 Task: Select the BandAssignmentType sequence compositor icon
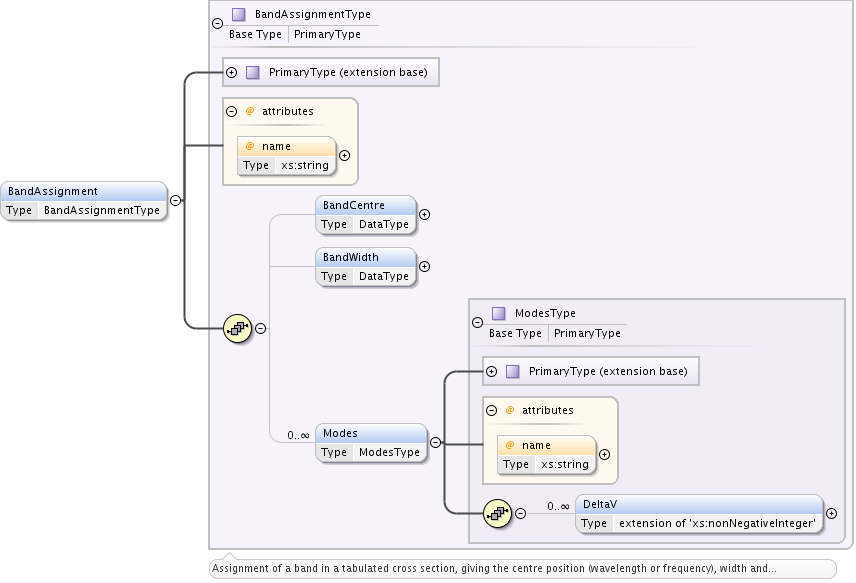pos(237,329)
